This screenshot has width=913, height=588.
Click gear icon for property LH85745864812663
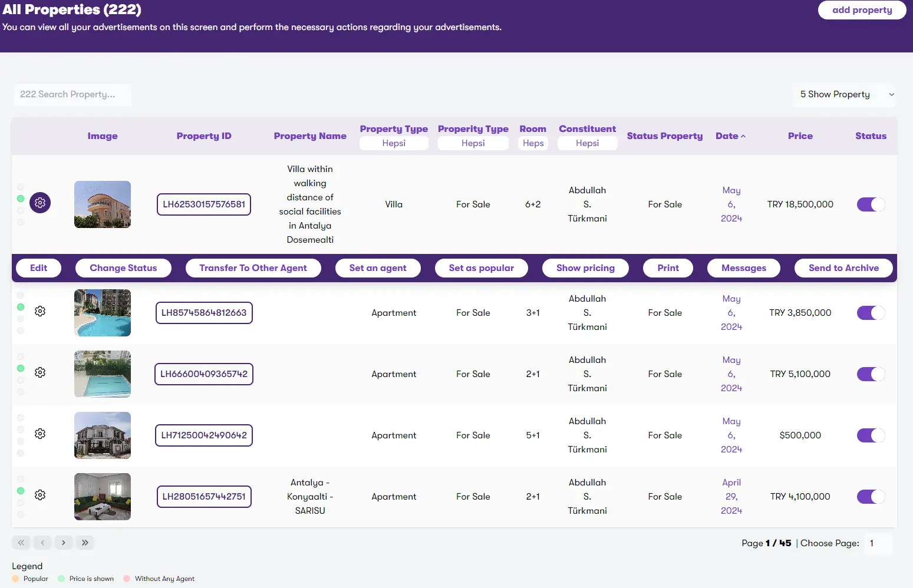click(40, 311)
